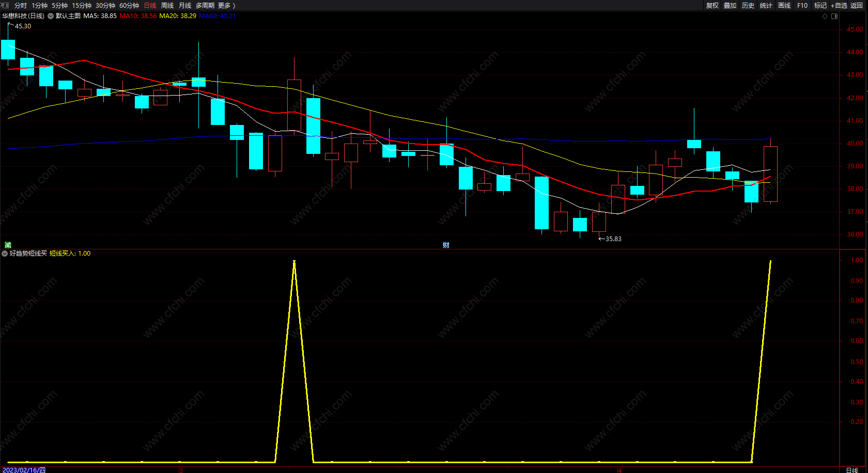Click the 华懋科技(日线) stock title
Viewport: 868px width, 473px height.
pyautogui.click(x=23, y=16)
